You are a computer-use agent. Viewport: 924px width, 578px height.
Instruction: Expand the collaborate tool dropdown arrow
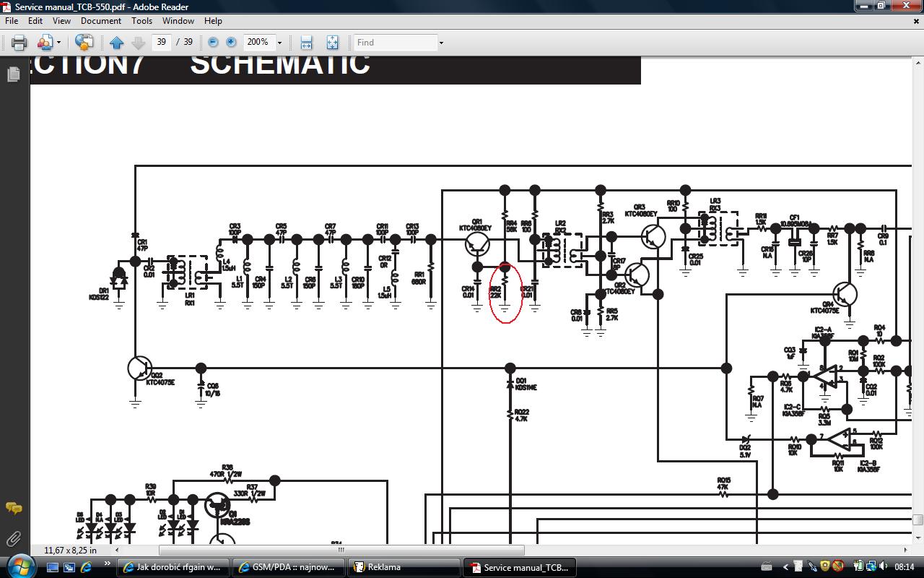pos(58,43)
